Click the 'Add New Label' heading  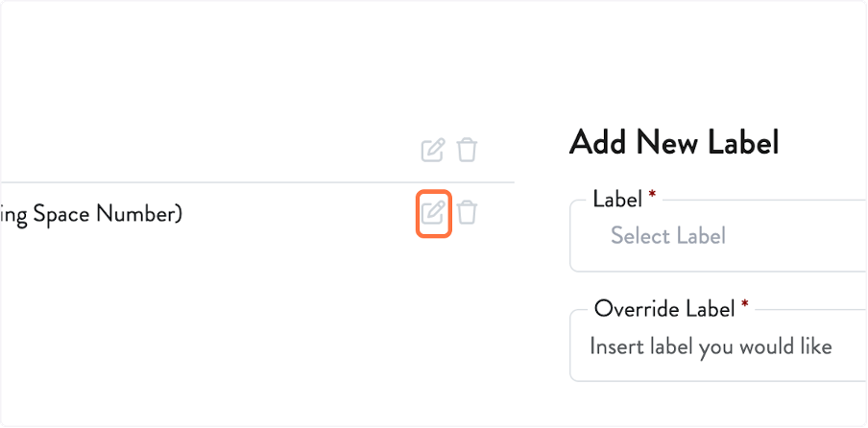point(673,143)
